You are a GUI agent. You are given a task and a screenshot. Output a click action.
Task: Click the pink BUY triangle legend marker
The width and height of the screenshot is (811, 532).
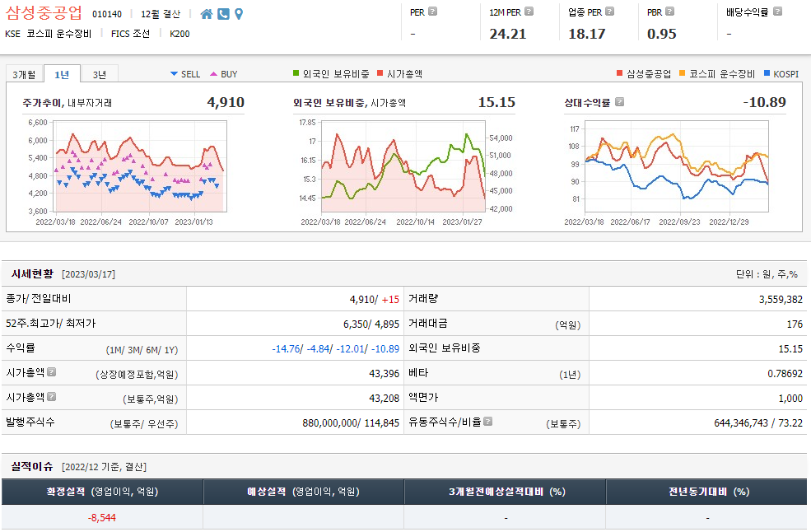point(213,74)
